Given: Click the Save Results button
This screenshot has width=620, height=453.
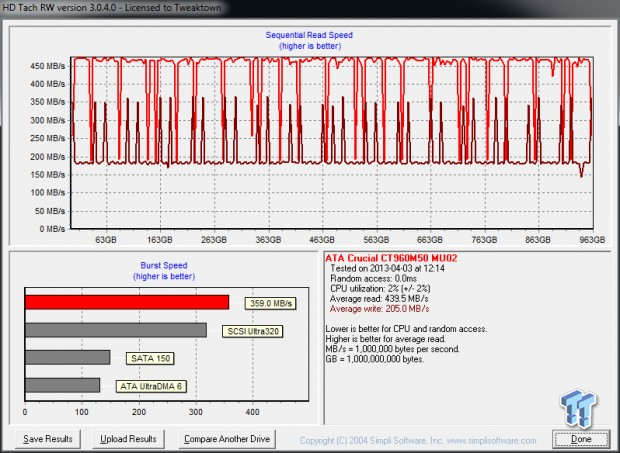Looking at the screenshot, I should 48,439.
